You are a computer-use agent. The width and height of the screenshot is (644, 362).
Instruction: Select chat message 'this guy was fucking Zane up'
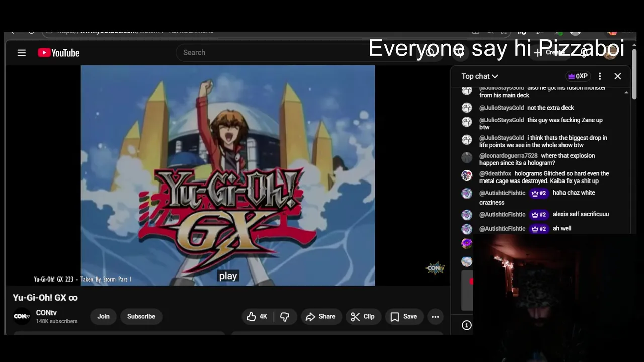click(x=541, y=124)
